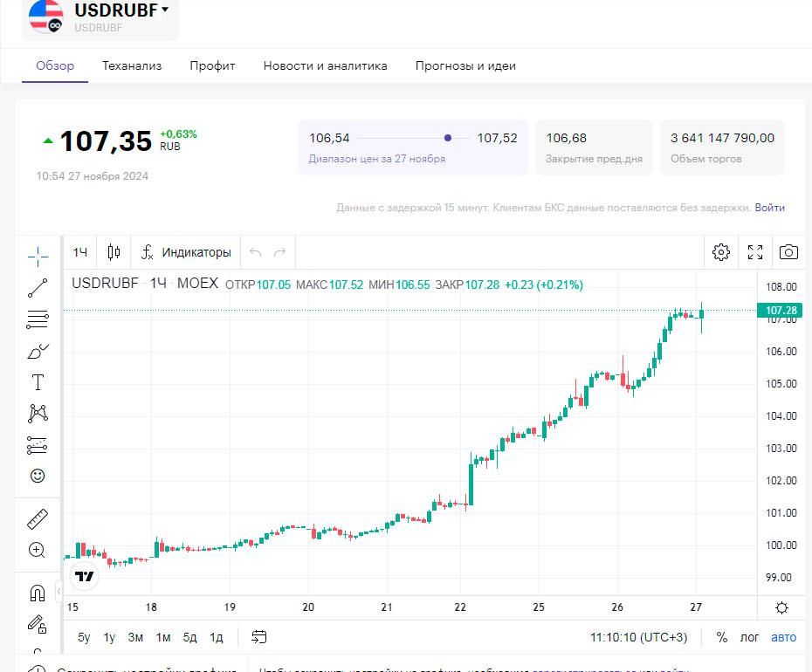Open the emoji icons tool
Screen dimensions: 812x672
coord(38,476)
